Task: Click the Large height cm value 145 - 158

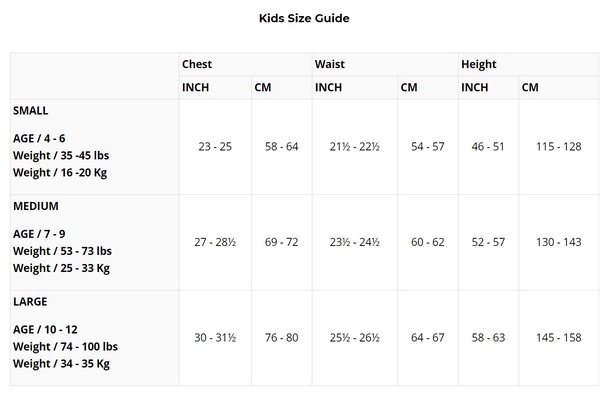Action: [558, 338]
